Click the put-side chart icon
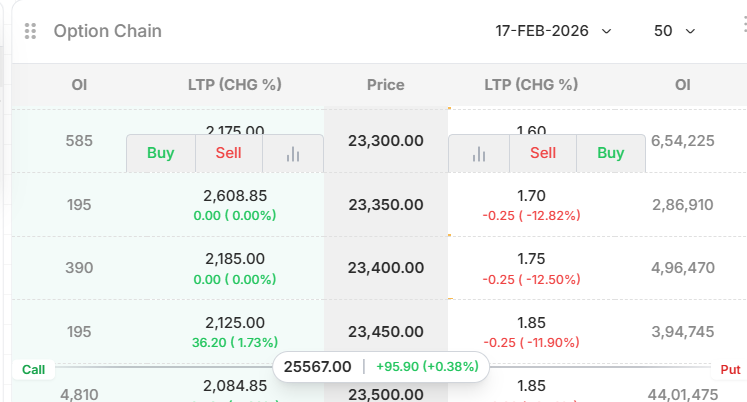Screen dimensions: 747x402 (479, 153)
